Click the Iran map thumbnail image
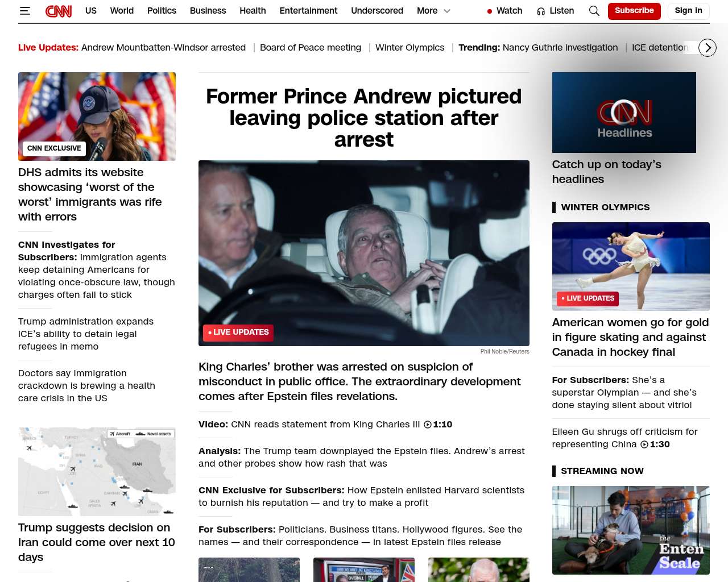728x582 pixels. click(97, 472)
